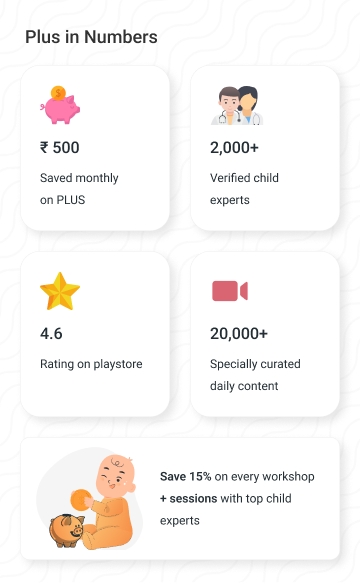Viewport: 360px width, 584px height.
Task: Tap the baby with piggy bank illustration
Action: click(89, 499)
